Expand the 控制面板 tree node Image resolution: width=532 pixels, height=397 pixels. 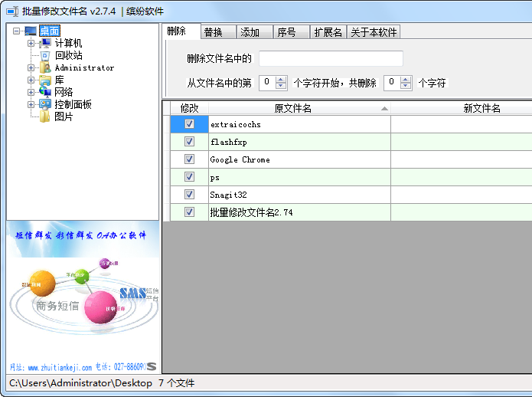pyautogui.click(x=31, y=104)
